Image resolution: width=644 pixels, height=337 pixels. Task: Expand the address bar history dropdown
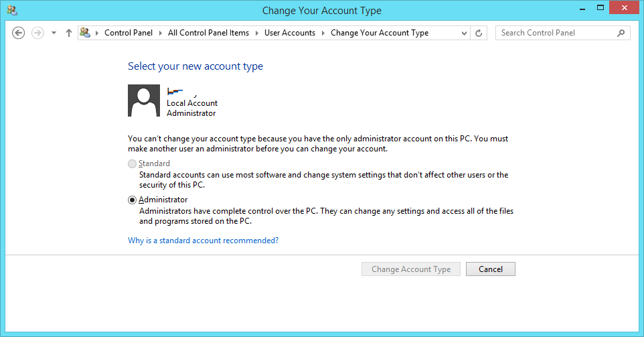[465, 33]
